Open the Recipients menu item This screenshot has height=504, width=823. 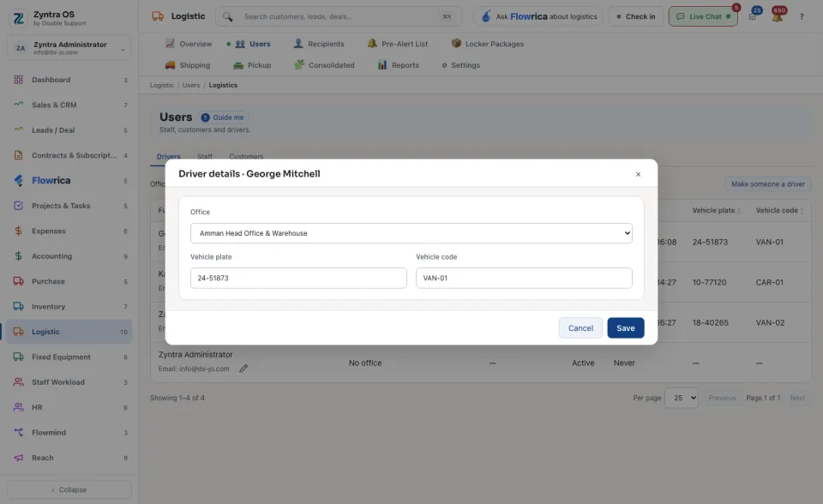click(319, 44)
